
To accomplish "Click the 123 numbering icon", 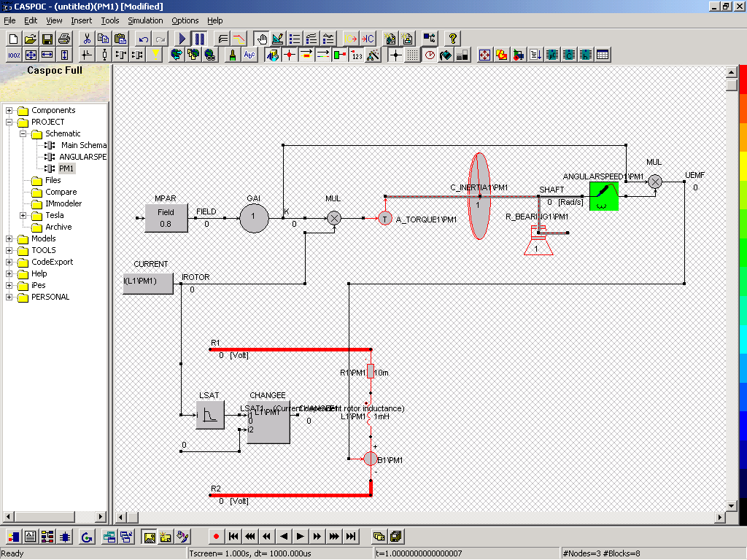I will point(357,55).
